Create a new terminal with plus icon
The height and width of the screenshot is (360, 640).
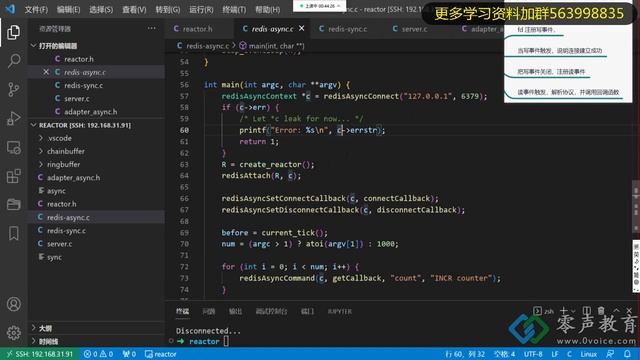point(564,311)
